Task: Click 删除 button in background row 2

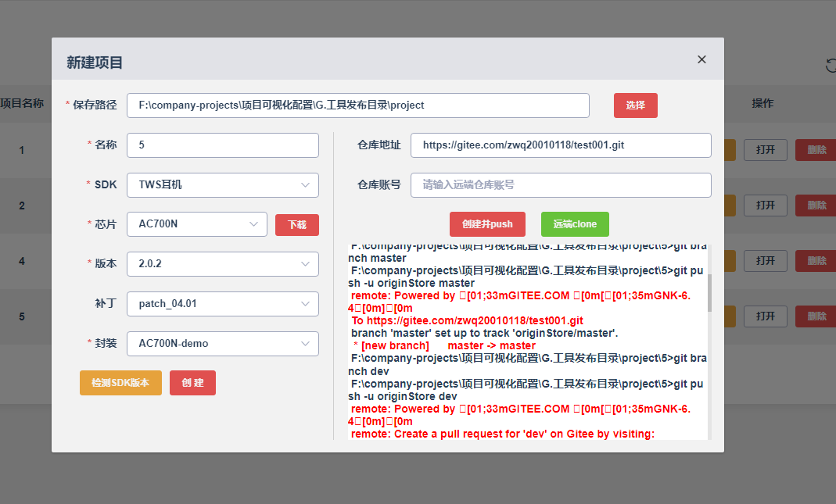Action: (x=816, y=206)
